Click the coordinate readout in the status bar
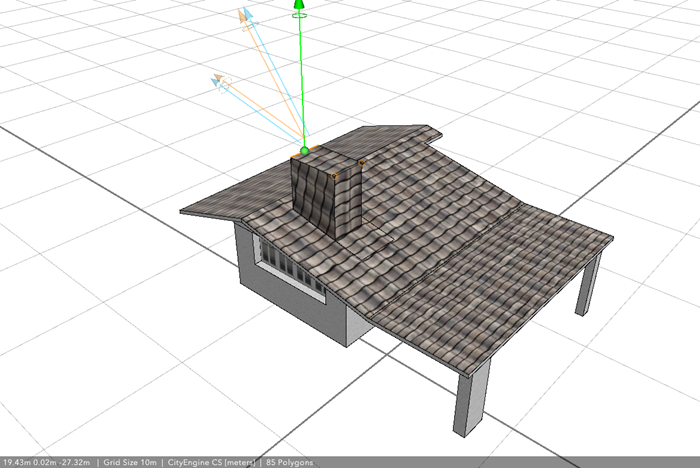Viewport: 700px width, 468px height. click(46, 462)
